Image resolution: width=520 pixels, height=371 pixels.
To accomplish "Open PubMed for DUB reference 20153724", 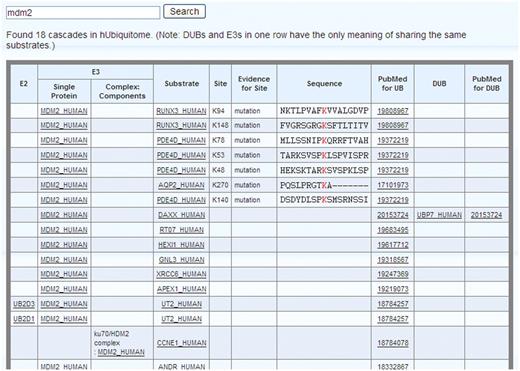I will pyautogui.click(x=486, y=215).
